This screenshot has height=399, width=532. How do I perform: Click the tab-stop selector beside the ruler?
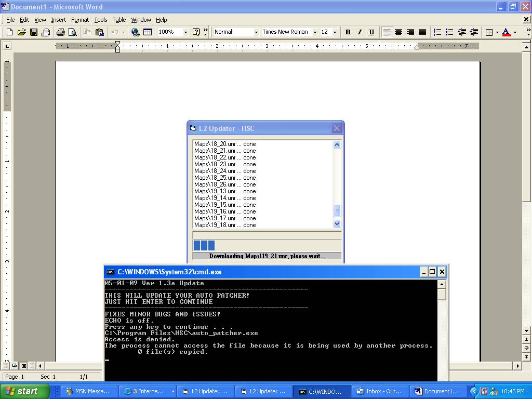click(x=7, y=46)
